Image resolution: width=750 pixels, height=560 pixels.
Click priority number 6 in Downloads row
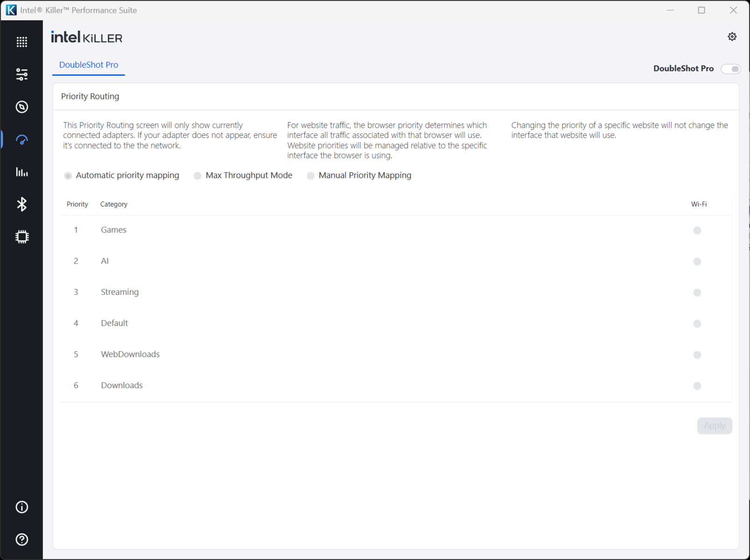pos(76,385)
